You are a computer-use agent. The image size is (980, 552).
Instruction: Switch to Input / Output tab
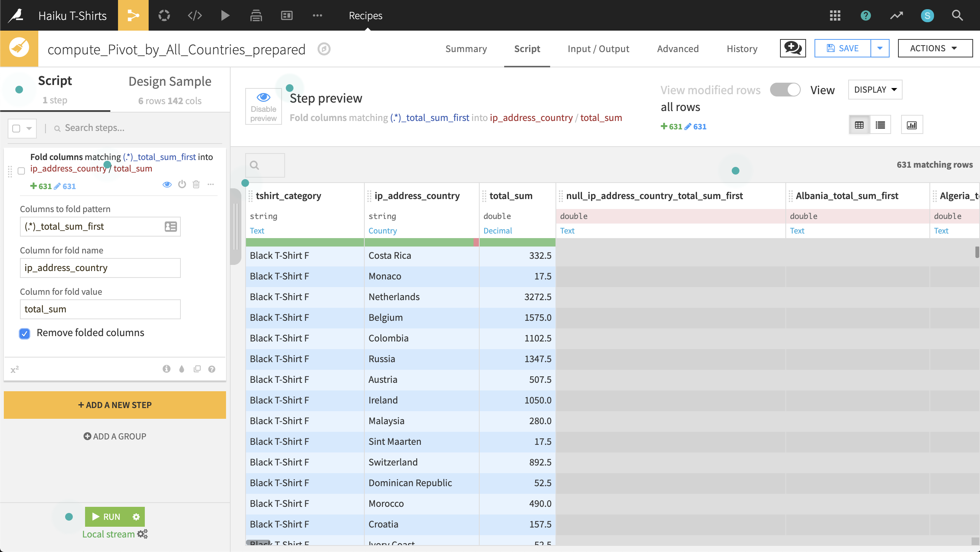(598, 49)
